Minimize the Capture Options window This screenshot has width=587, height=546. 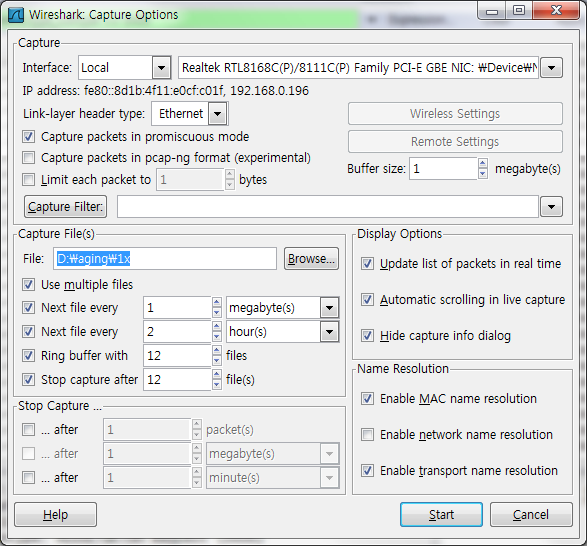point(492,10)
